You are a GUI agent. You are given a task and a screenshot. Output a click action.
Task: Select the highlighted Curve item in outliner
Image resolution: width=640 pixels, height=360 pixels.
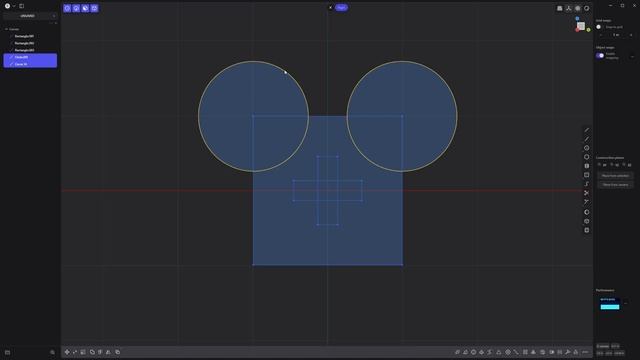30,64
